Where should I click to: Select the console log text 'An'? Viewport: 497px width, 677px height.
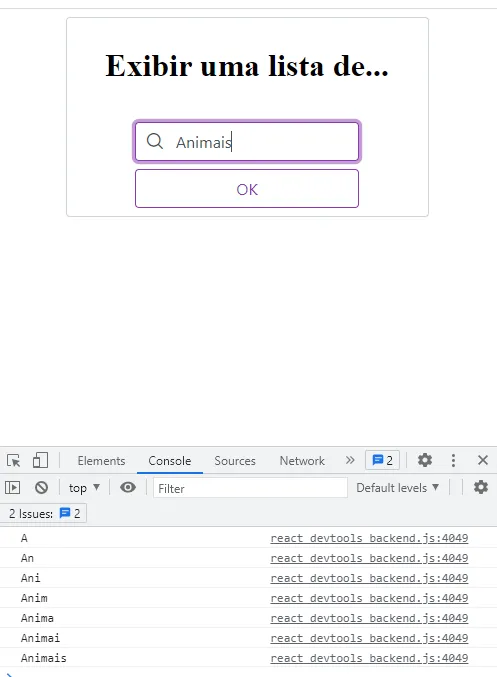pos(27,558)
